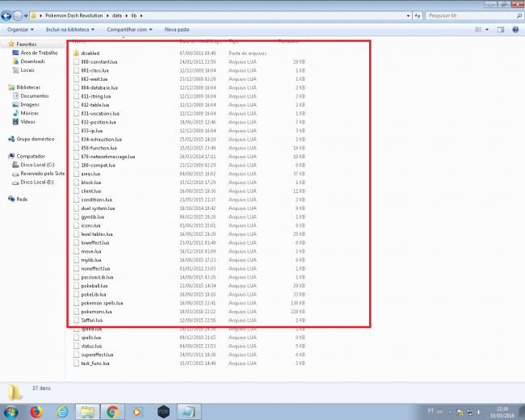
Task: Select the duel system.lua file name
Action: pyautogui.click(x=98, y=208)
